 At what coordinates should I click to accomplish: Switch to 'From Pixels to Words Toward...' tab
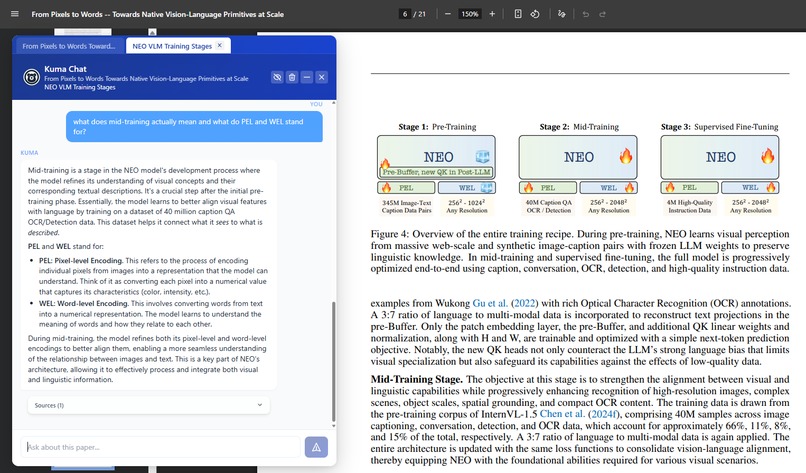(x=68, y=46)
